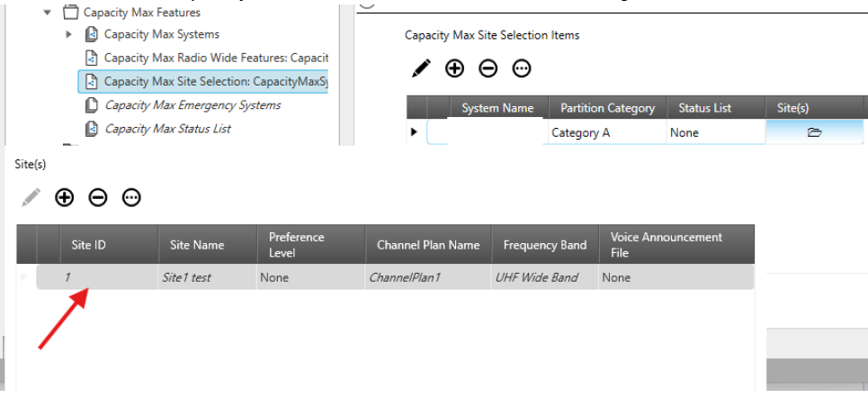
Task: Click the Preference Level column header
Action: 311,244
